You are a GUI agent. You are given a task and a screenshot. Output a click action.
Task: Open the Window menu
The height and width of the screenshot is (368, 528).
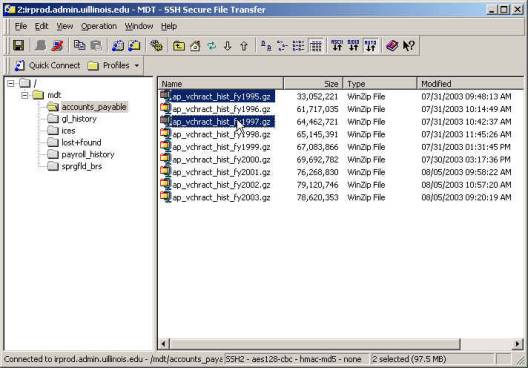tap(139, 26)
